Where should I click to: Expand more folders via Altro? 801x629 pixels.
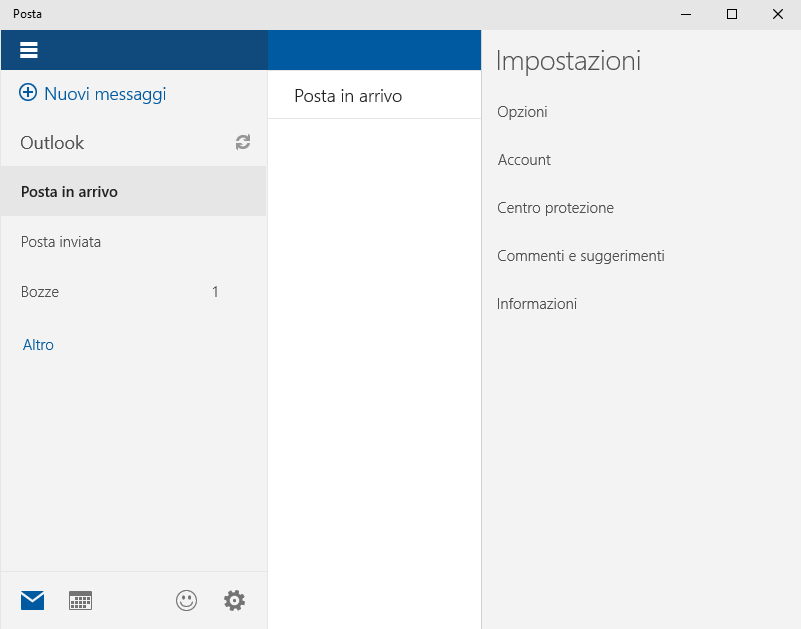[38, 345]
